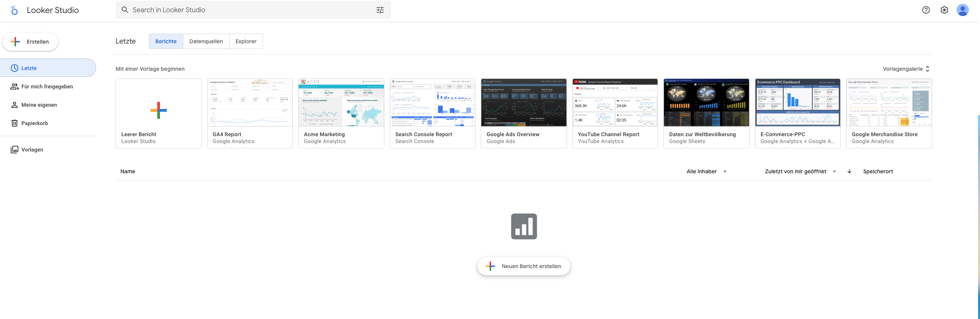Screen dimensions: 980x319
Task: Switch to the Datenquellen tab
Action: (x=206, y=41)
